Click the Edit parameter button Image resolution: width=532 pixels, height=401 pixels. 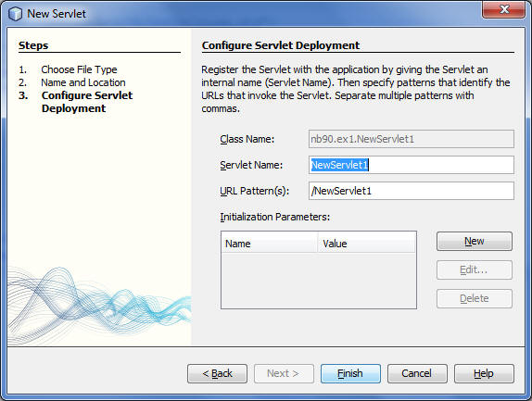[475, 269]
